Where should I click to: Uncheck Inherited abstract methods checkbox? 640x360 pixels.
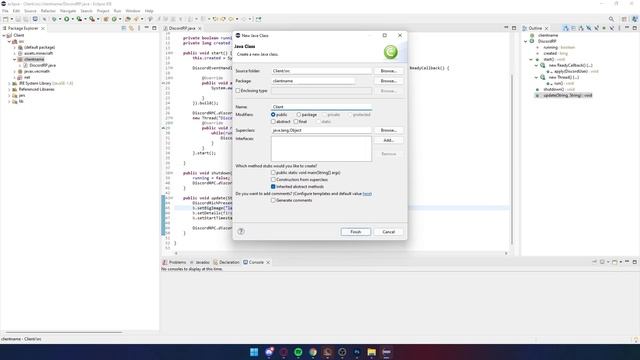[273, 187]
